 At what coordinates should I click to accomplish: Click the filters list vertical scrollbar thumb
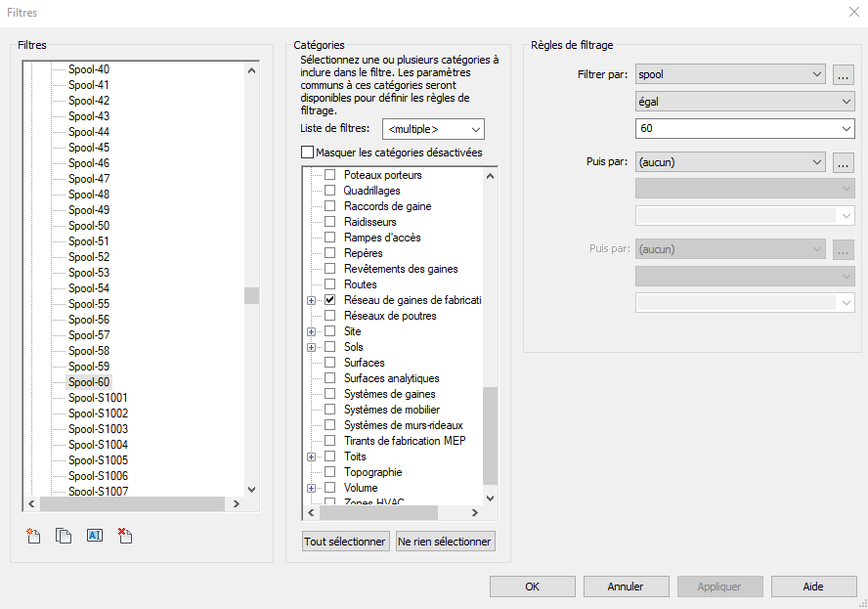coord(251,295)
